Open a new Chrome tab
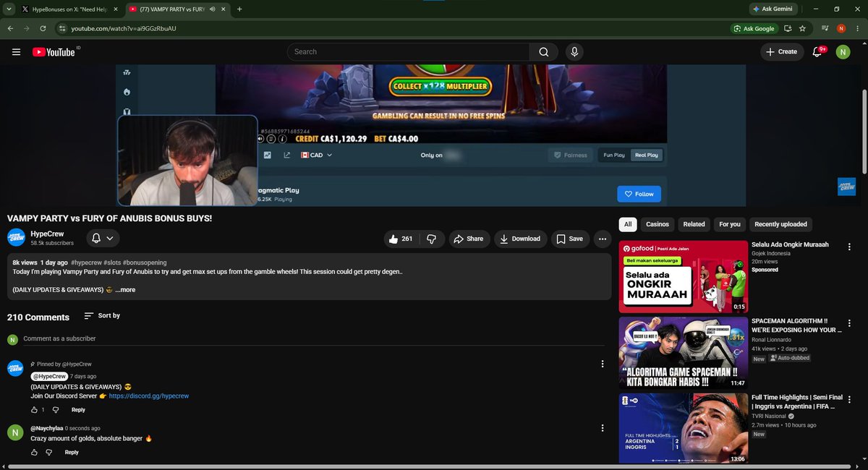This screenshot has width=868, height=470. pyautogui.click(x=239, y=9)
